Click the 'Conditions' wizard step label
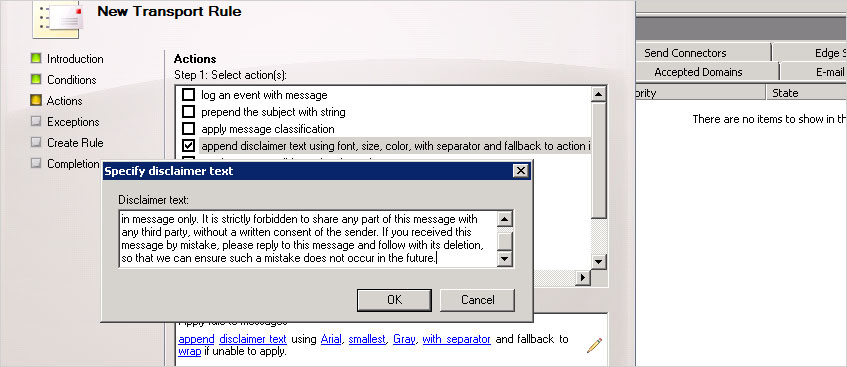 point(72,80)
